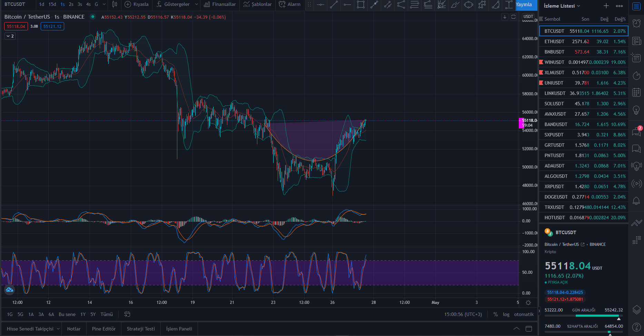Screen dimensions: 644x336
Task: Open the USDT currency selector
Action: click(528, 17)
